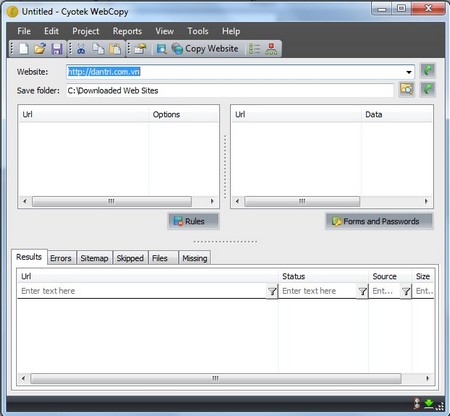Minimize the WebCopy window
450x416 pixels.
click(x=382, y=9)
